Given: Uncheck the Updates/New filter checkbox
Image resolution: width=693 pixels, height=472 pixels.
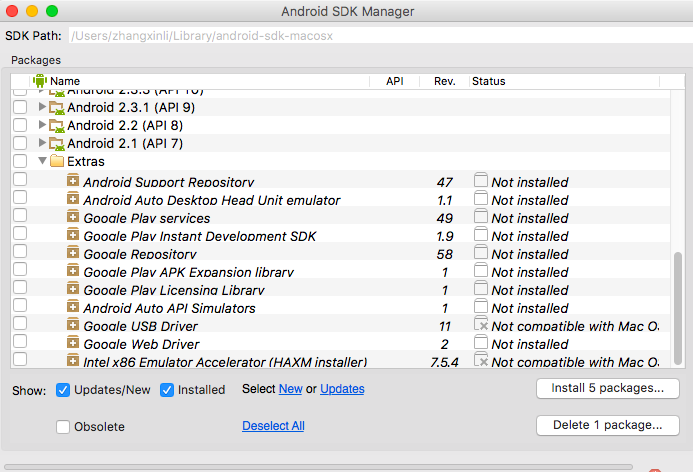Looking at the screenshot, I should coord(63,390).
